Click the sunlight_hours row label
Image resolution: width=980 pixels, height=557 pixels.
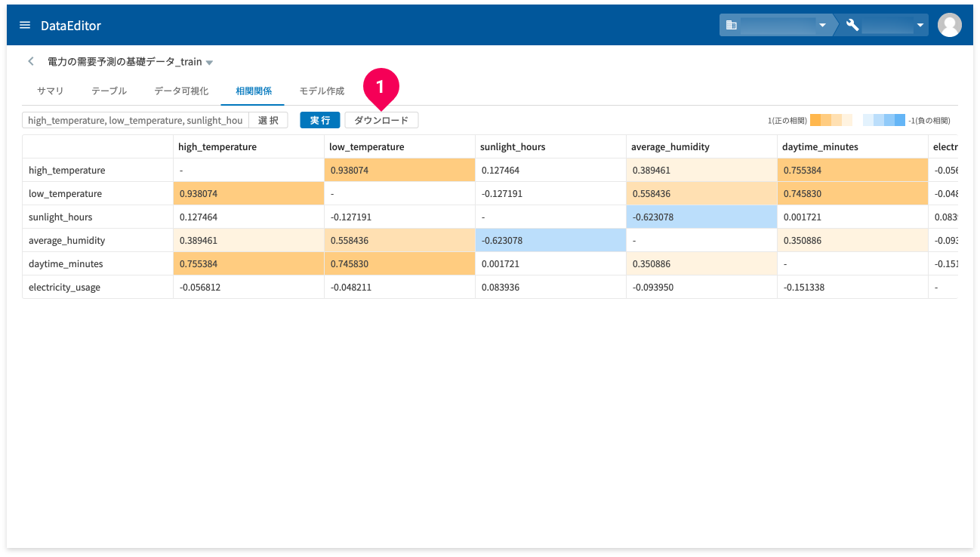click(97, 217)
